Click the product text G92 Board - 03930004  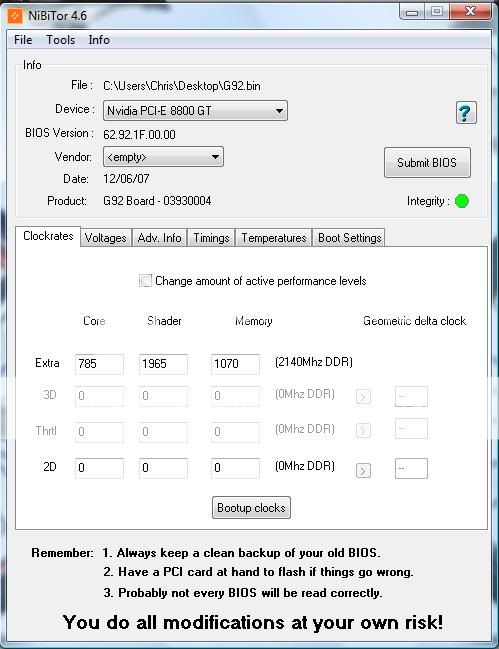click(x=157, y=201)
